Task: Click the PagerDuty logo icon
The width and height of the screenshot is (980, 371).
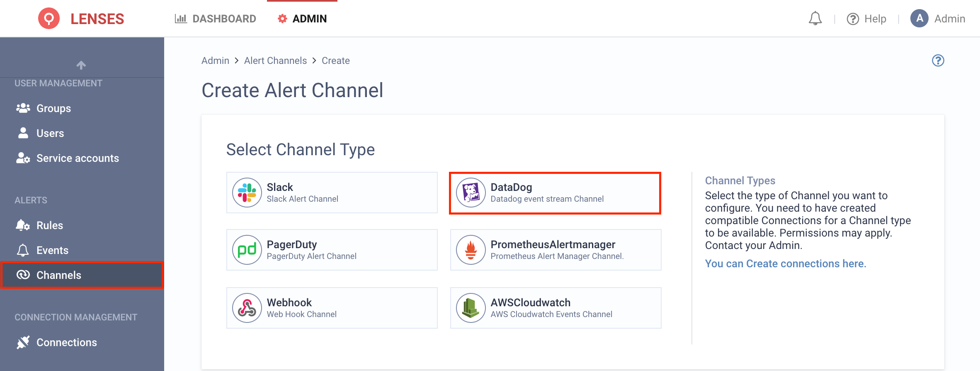Action: pos(247,250)
